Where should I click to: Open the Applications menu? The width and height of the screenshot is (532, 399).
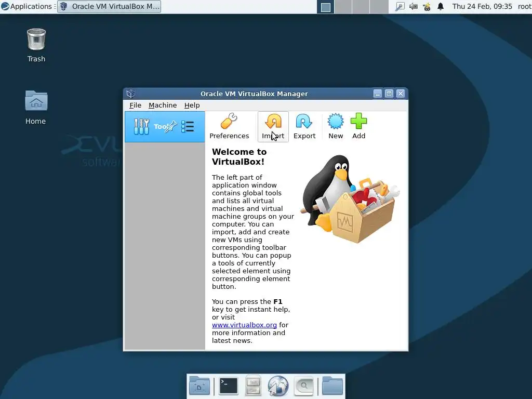[x=27, y=6]
